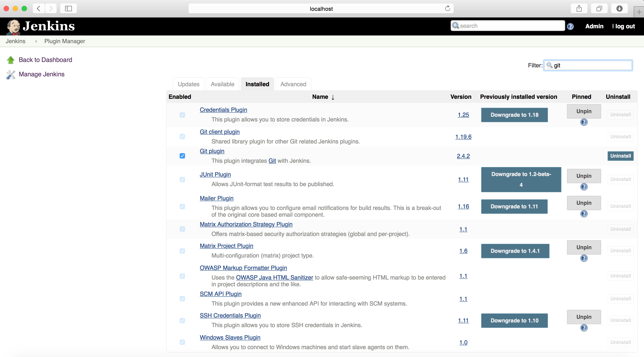The image size is (644, 357).
Task: Open pinned help icon for SSH Credentials Plugin
Action: (x=584, y=328)
